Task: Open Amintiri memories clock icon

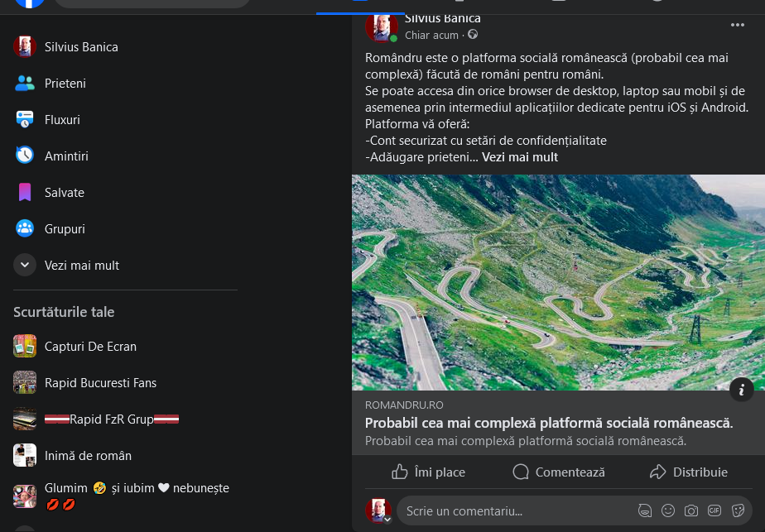Action: click(x=25, y=156)
